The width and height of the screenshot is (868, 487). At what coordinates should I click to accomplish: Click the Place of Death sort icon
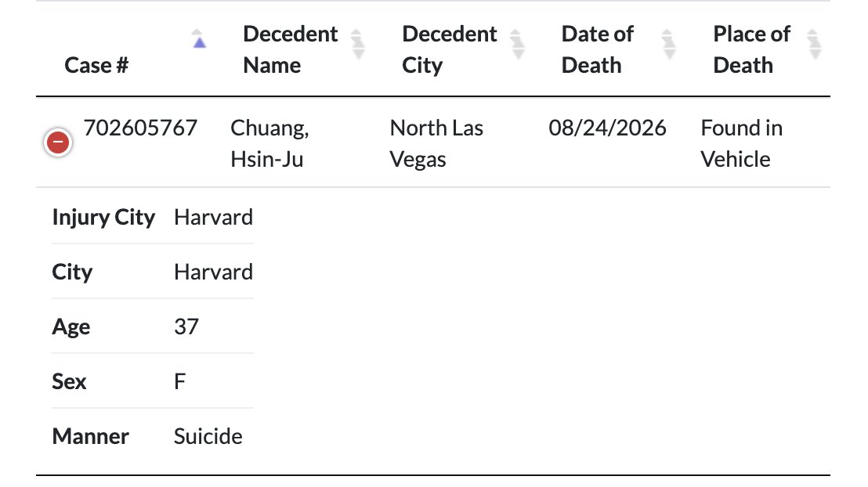[814, 45]
